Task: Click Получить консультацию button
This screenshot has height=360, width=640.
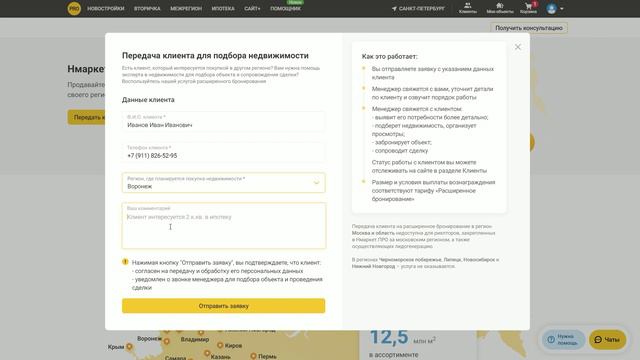Action: point(529,28)
